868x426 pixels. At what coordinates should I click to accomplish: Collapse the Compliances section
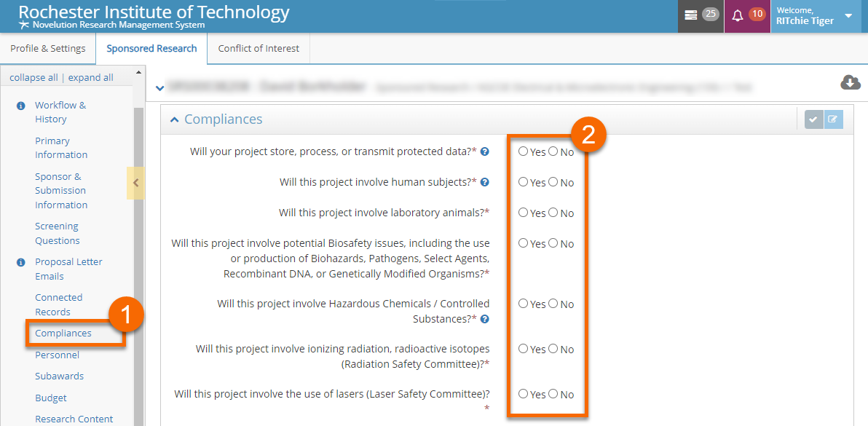pos(174,119)
